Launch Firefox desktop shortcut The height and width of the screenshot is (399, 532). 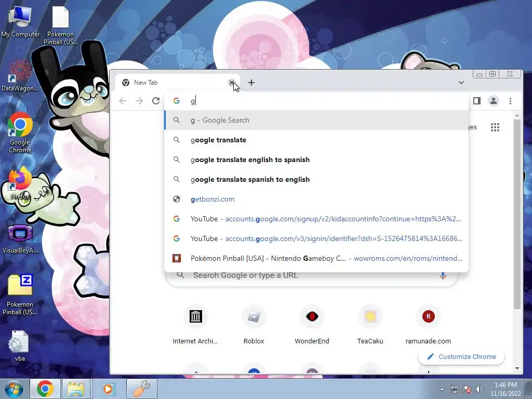point(20,183)
